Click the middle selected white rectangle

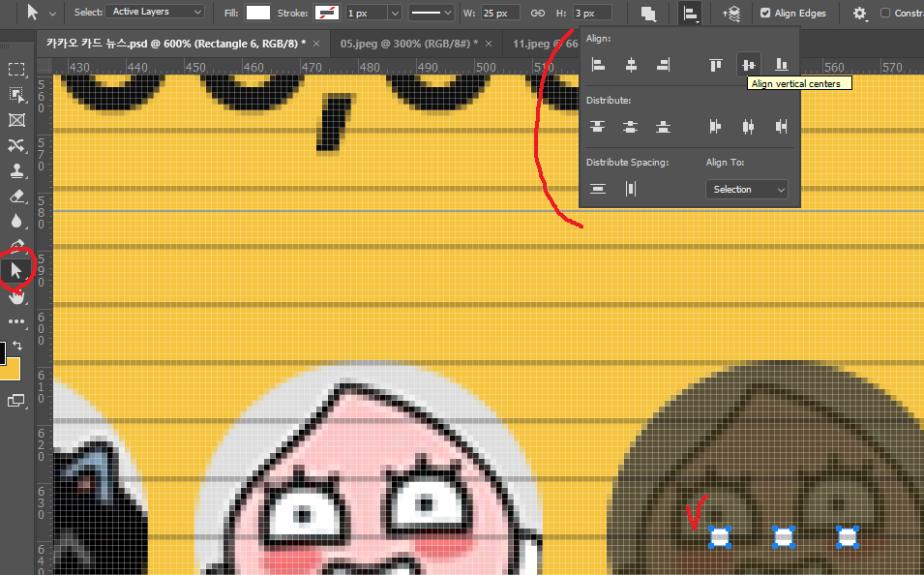[x=784, y=537]
